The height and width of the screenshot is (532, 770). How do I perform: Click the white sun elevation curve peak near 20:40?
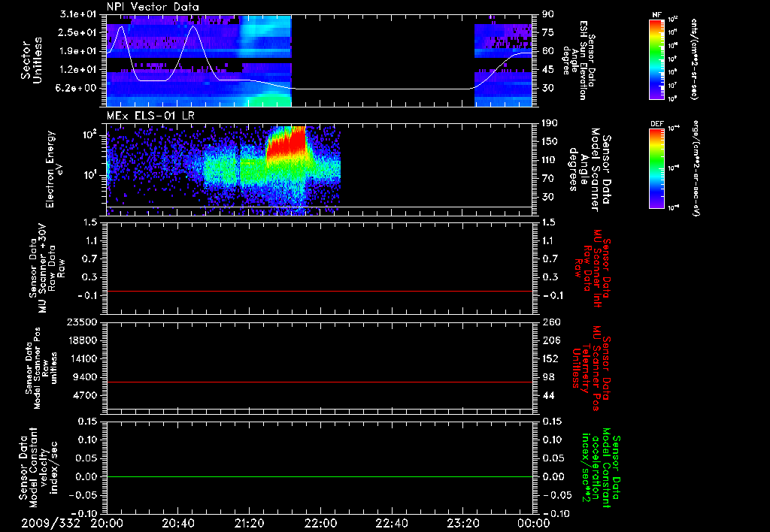tap(193, 26)
